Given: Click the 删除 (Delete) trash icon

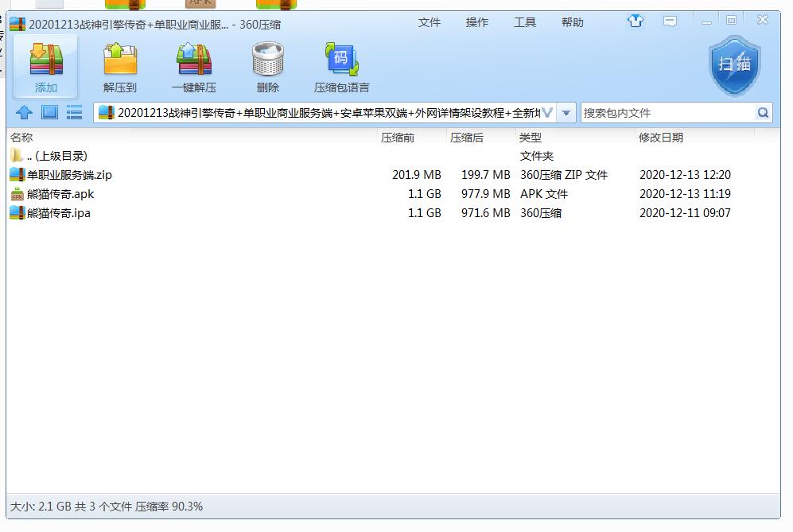Looking at the screenshot, I should coord(267,65).
